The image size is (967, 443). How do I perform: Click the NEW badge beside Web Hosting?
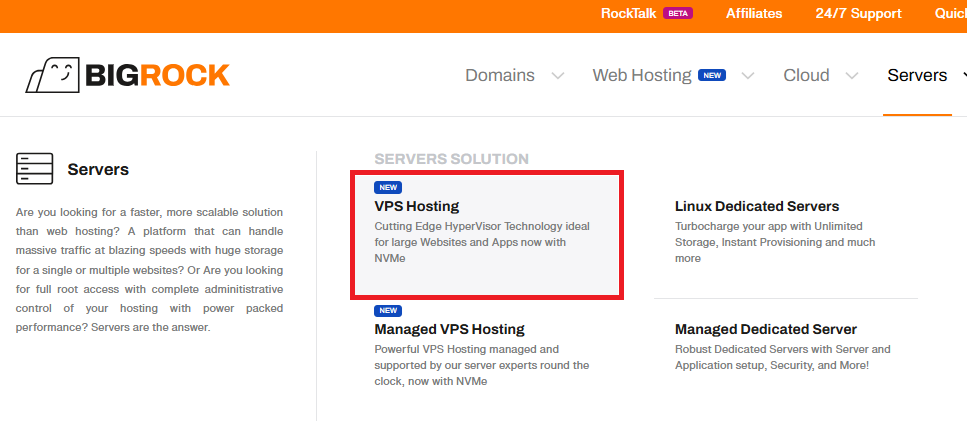click(712, 75)
